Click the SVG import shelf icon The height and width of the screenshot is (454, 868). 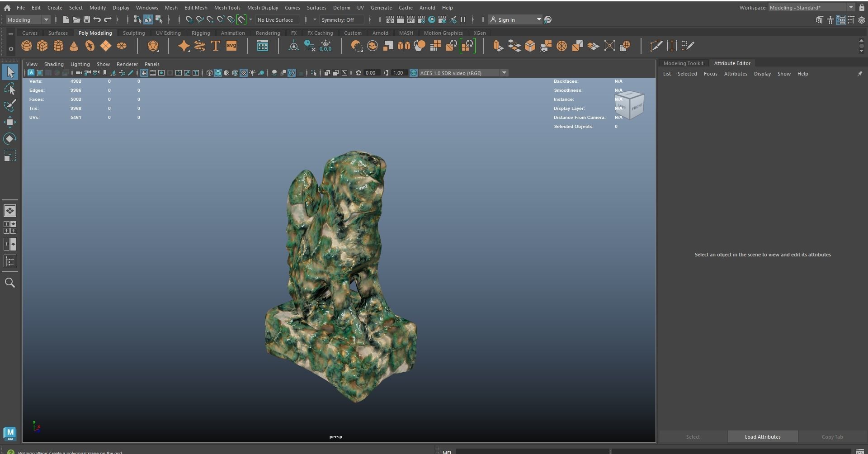tap(231, 46)
